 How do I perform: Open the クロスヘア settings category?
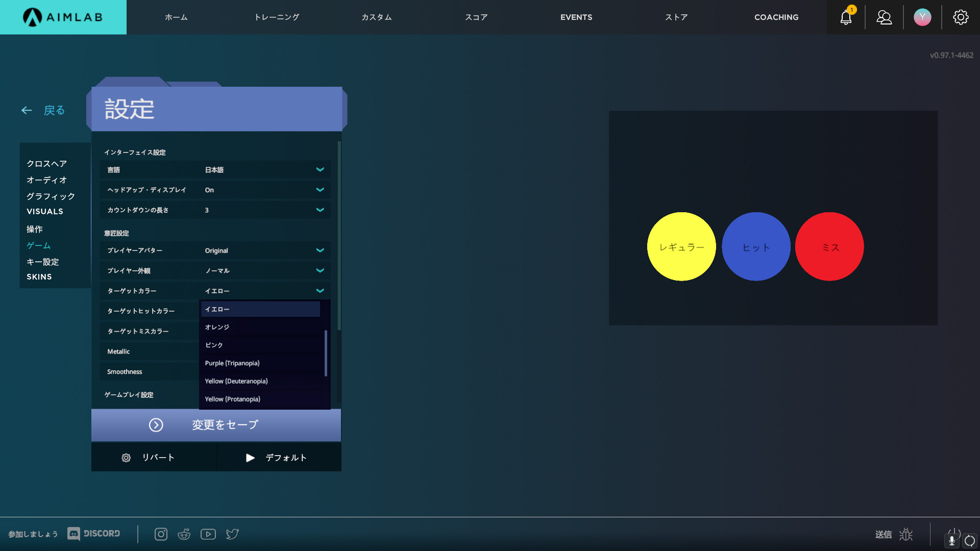click(x=46, y=164)
